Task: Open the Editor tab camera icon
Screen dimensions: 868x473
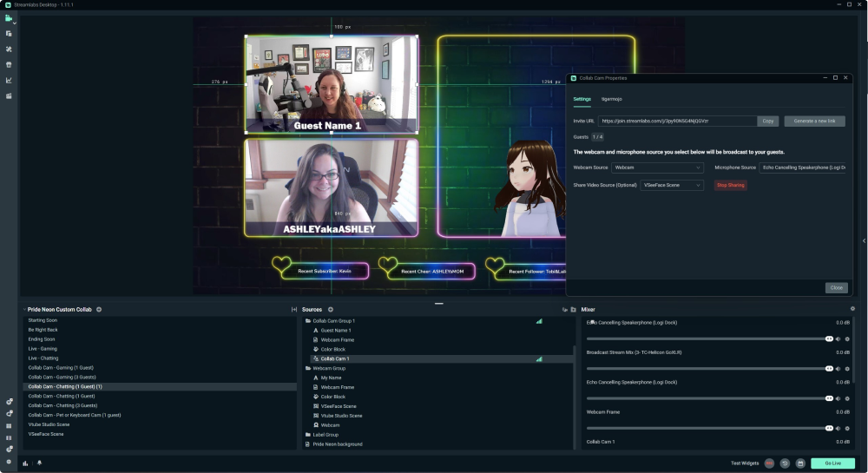Action: (9, 18)
